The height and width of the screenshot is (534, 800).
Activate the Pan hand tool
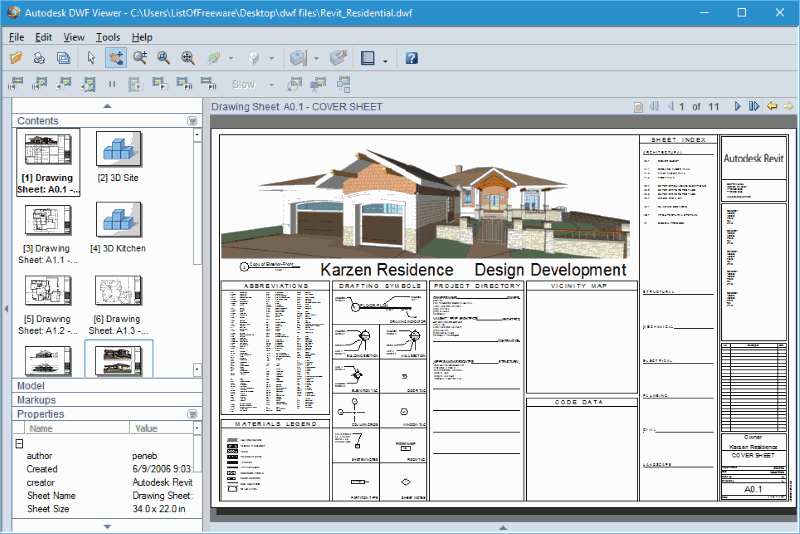click(x=116, y=58)
